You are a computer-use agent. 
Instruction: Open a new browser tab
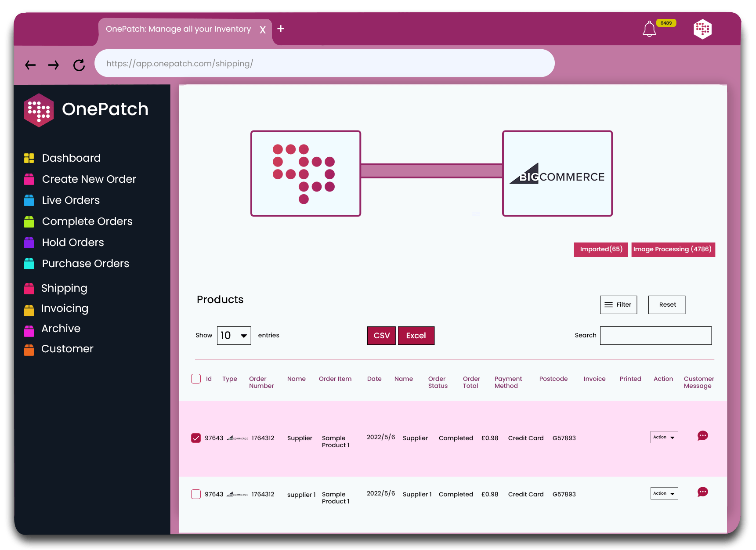pyautogui.click(x=281, y=29)
